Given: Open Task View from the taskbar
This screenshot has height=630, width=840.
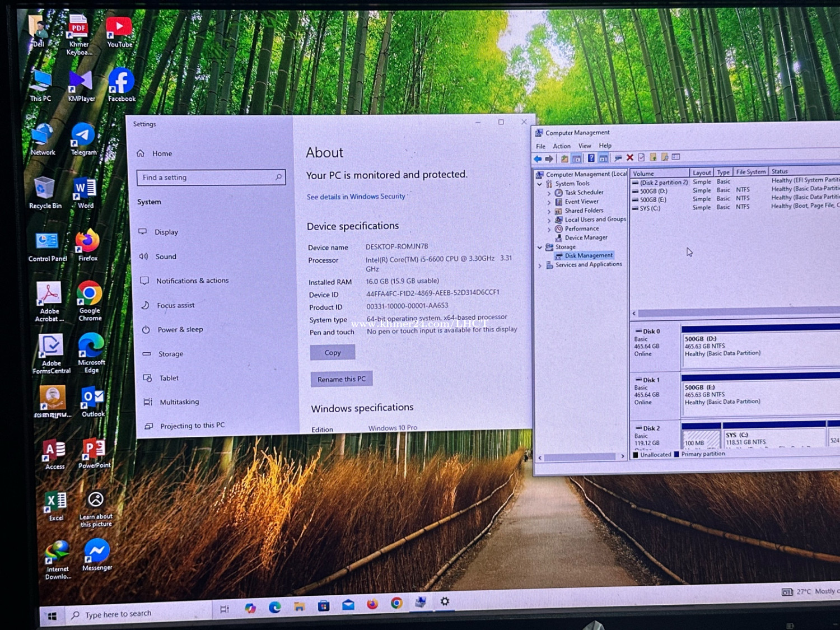Looking at the screenshot, I should [x=225, y=609].
